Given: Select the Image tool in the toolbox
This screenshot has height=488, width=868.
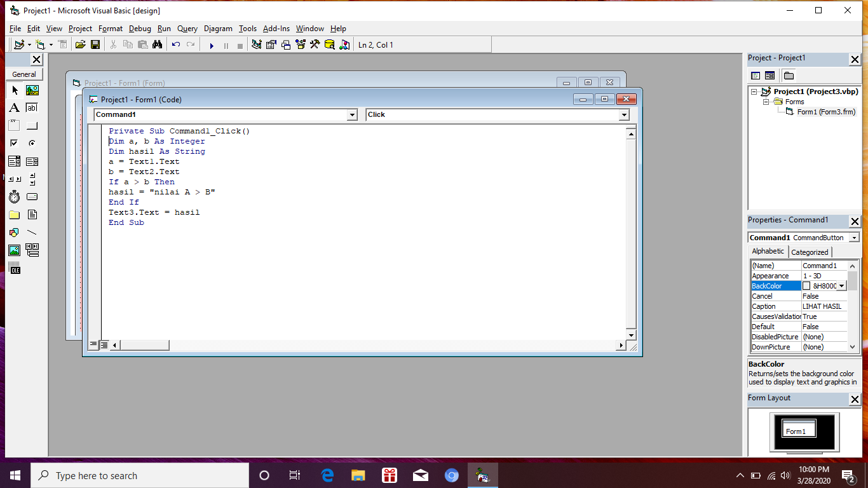Looking at the screenshot, I should click(15, 250).
